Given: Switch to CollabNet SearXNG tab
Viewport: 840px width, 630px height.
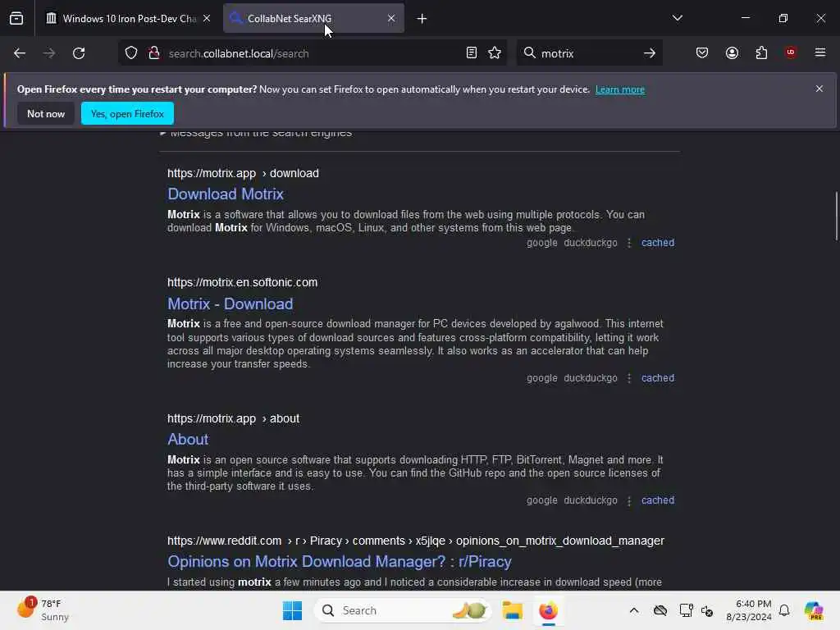Looking at the screenshot, I should coord(313,18).
